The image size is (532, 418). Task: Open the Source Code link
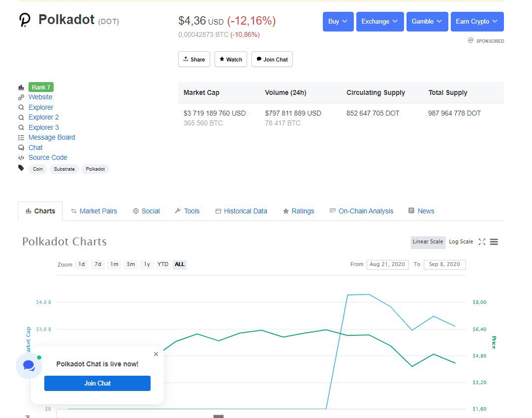pyautogui.click(x=48, y=157)
